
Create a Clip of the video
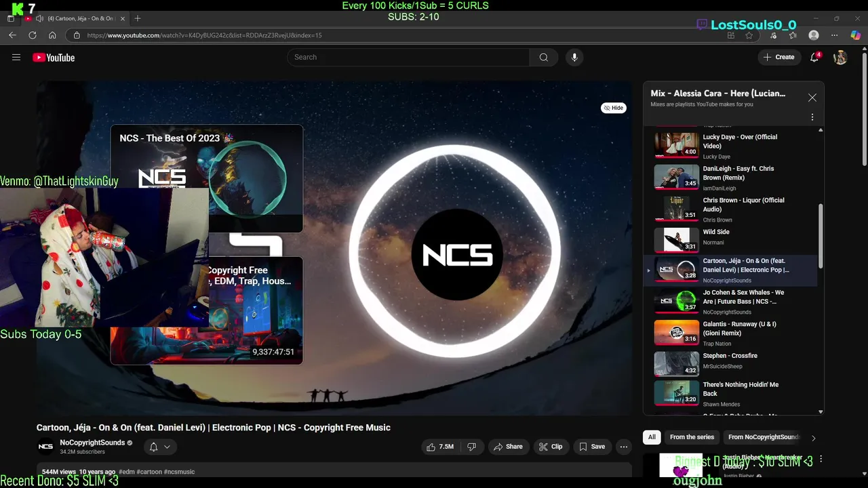click(x=551, y=447)
